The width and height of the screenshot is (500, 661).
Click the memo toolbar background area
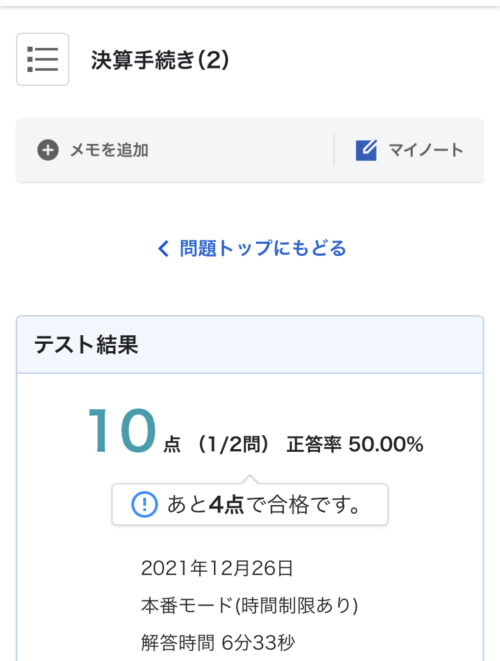250,150
